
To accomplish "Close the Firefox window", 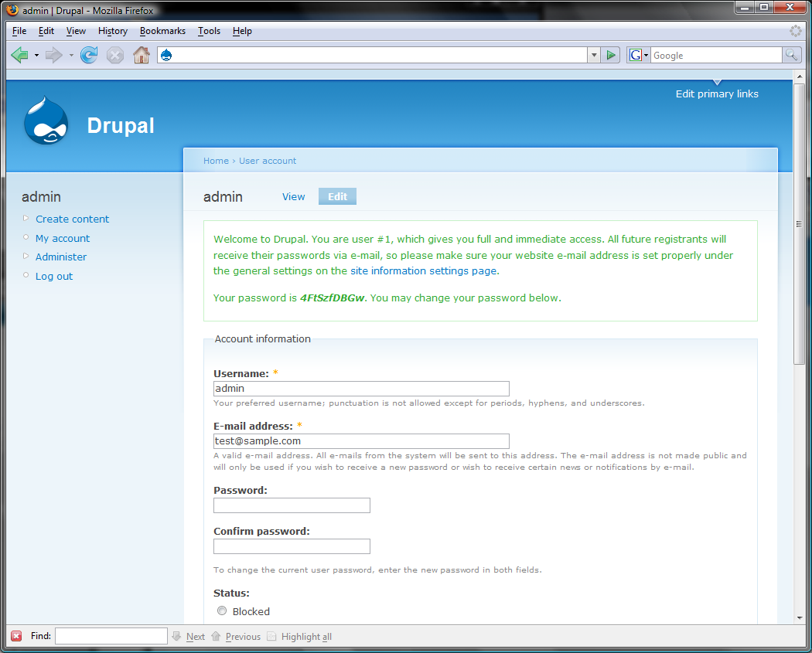I will 790,7.
